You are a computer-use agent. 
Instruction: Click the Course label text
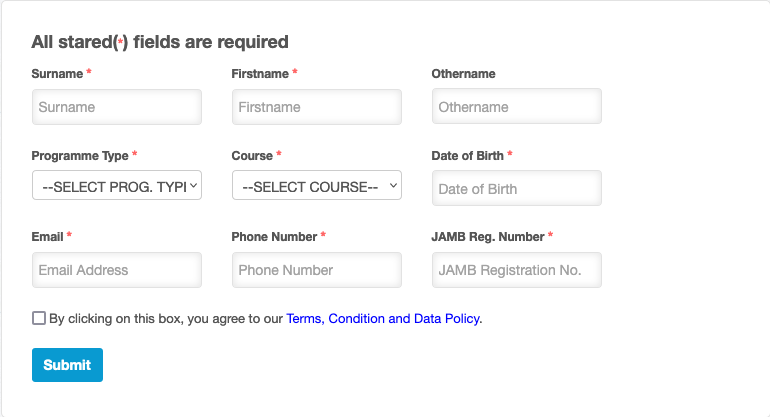(252, 156)
